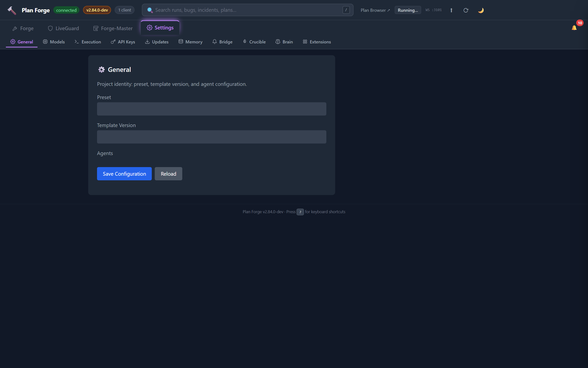Click the Plan Forge hammer logo
The image size is (588, 368).
pos(12,10)
